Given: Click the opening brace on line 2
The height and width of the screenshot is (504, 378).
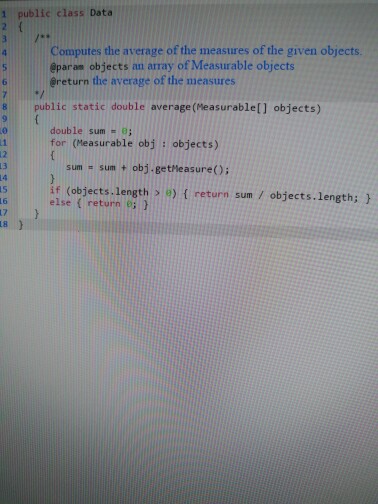Looking at the screenshot, I should [x=20, y=27].
